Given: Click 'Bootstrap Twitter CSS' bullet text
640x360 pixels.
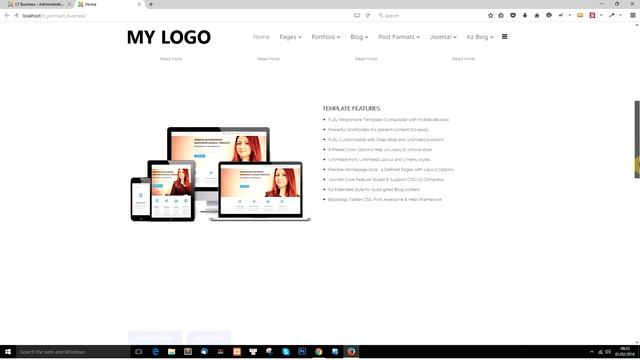Looking at the screenshot, I should [385, 200].
